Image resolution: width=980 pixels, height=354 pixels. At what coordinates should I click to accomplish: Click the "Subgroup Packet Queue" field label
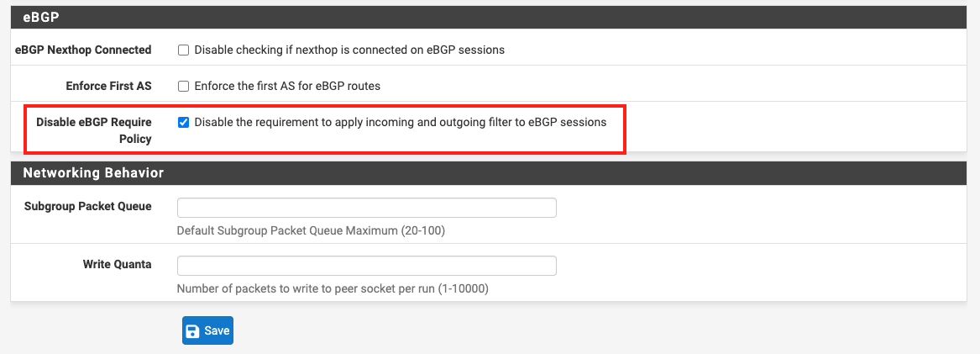tap(87, 206)
